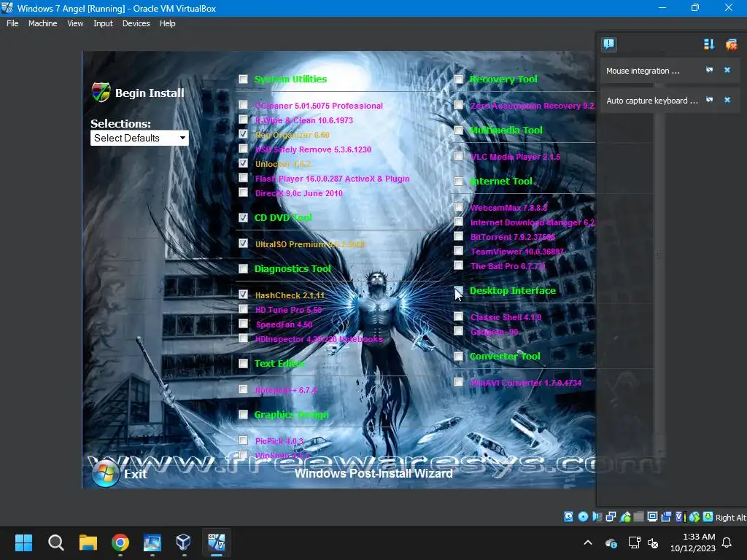Click the network adapters status icon
This screenshot has height=560, width=747.
(x=611, y=517)
